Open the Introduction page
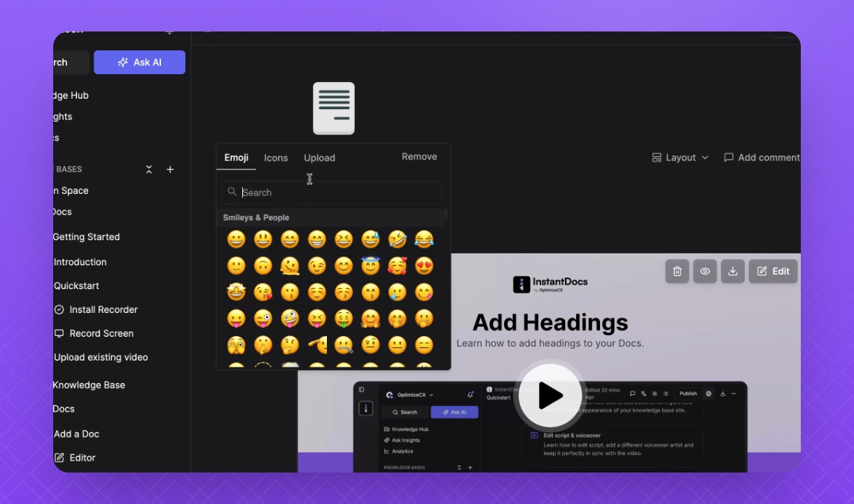Viewport: 854px width, 504px height. (80, 262)
